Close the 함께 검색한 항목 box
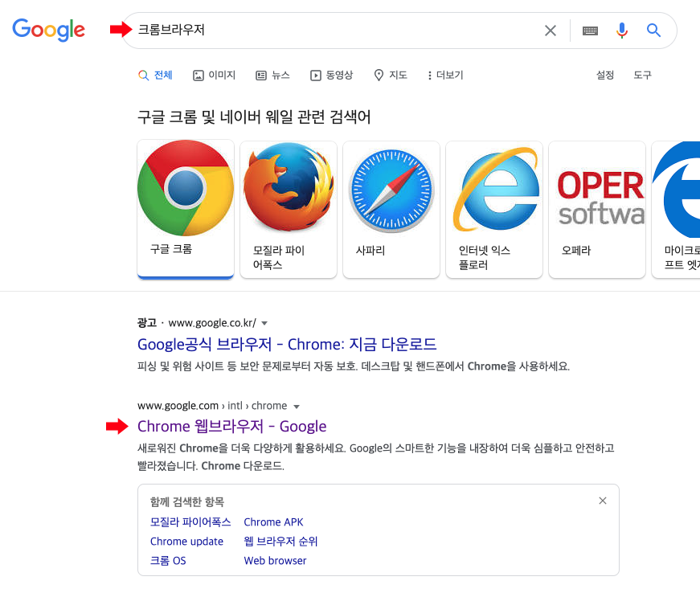 click(x=603, y=501)
